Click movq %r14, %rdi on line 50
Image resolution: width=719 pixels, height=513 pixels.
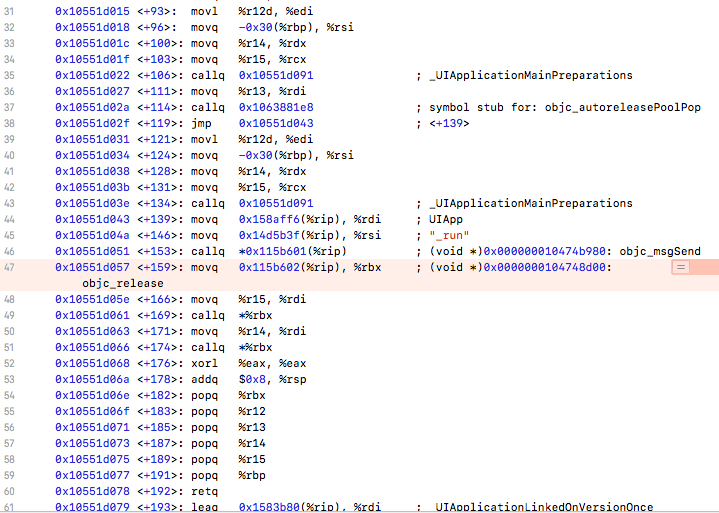(x=249, y=331)
